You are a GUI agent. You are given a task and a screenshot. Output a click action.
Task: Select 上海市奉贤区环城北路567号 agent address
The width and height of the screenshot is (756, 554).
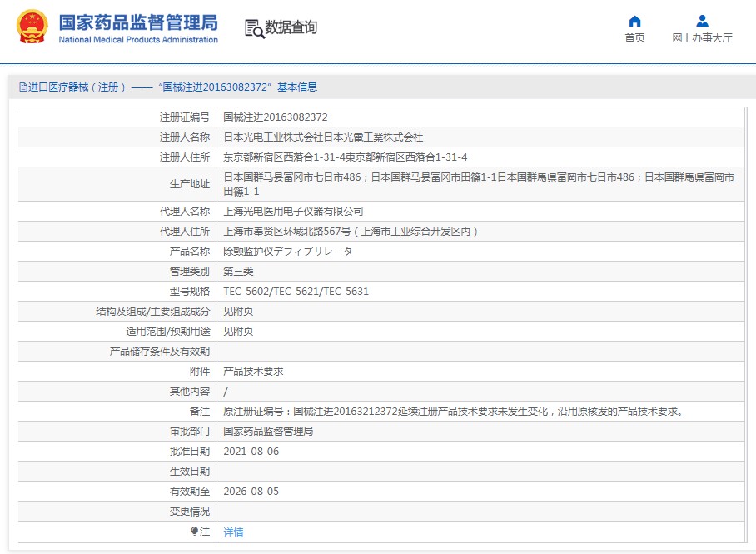351,231
